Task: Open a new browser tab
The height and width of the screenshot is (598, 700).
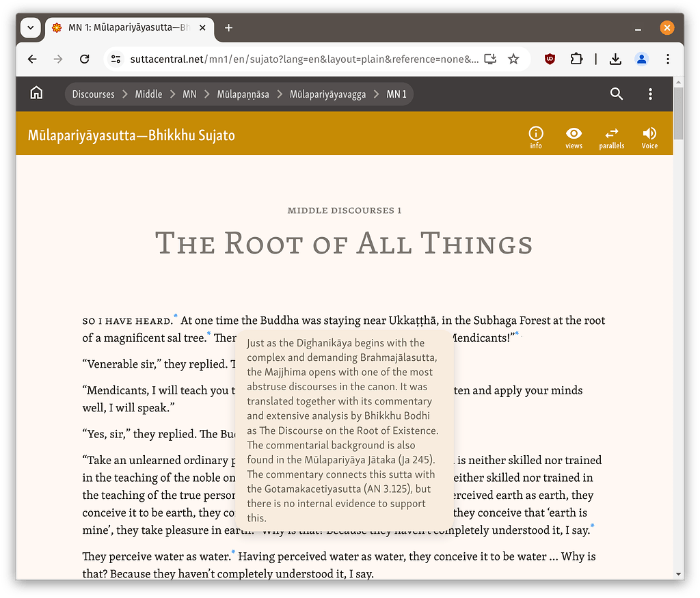Action: click(x=228, y=28)
